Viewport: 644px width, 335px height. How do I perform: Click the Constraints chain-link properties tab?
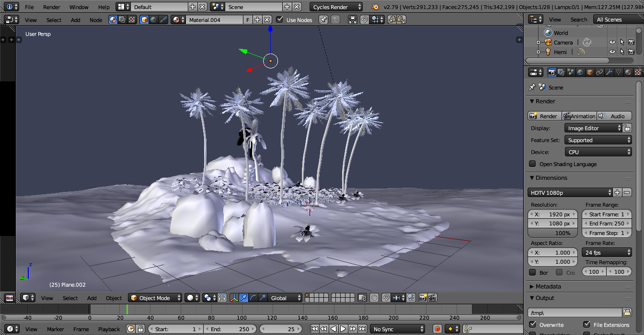point(599,72)
